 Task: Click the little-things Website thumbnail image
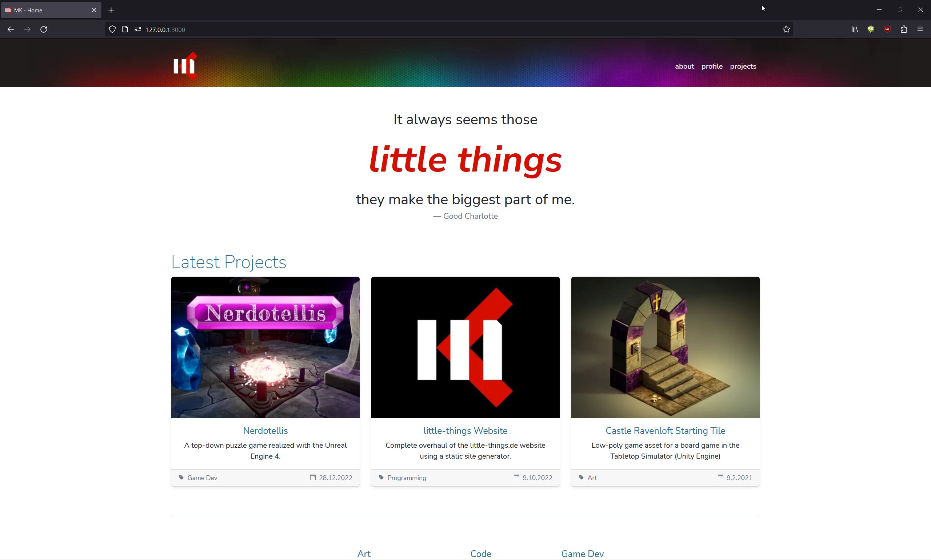pyautogui.click(x=465, y=347)
